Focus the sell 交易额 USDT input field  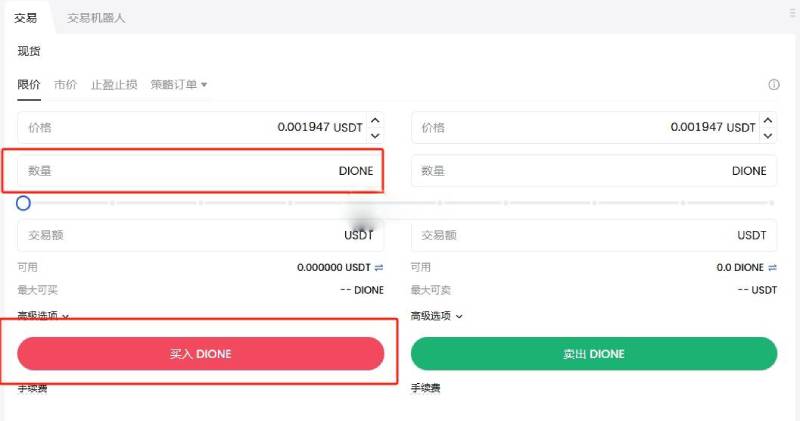(594, 235)
